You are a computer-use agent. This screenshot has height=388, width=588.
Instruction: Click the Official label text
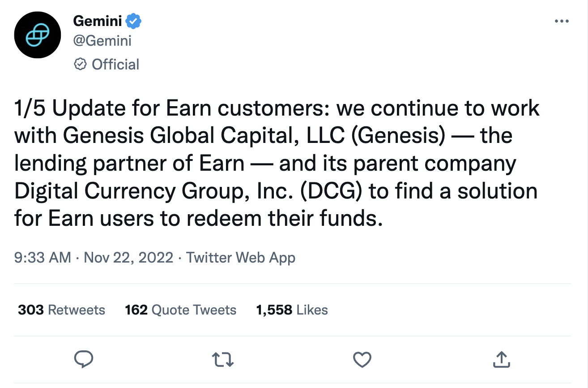(115, 65)
